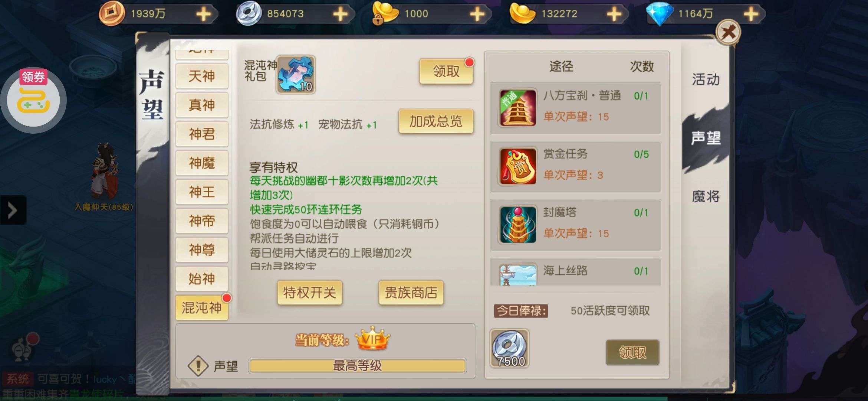Click the 7500 silver coin reward icon
This screenshot has width=868, height=401.
click(510, 348)
